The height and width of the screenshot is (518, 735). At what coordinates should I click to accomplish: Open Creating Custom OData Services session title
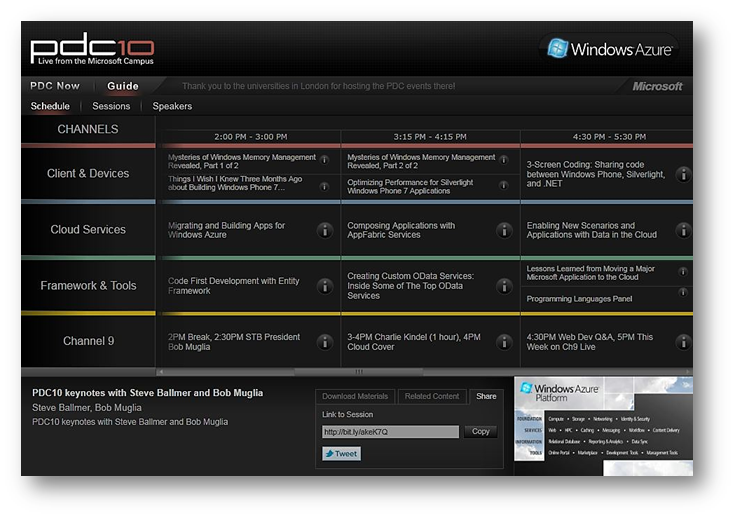click(x=410, y=285)
